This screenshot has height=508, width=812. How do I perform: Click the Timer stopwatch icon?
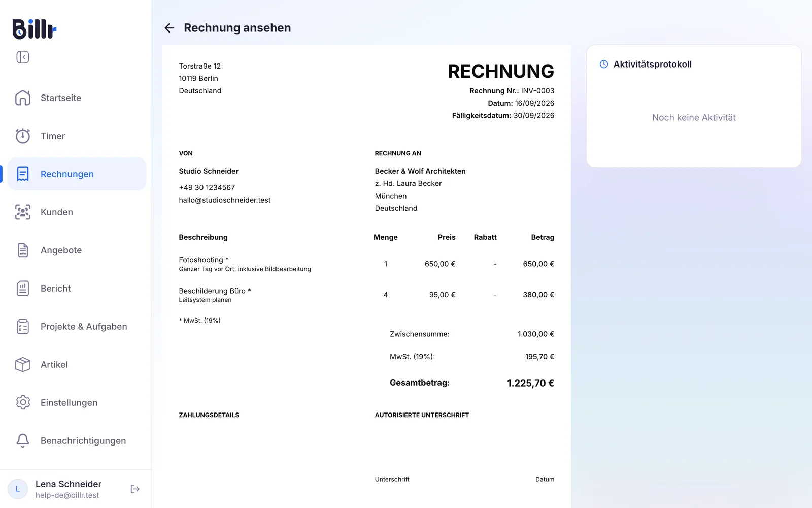pos(23,136)
